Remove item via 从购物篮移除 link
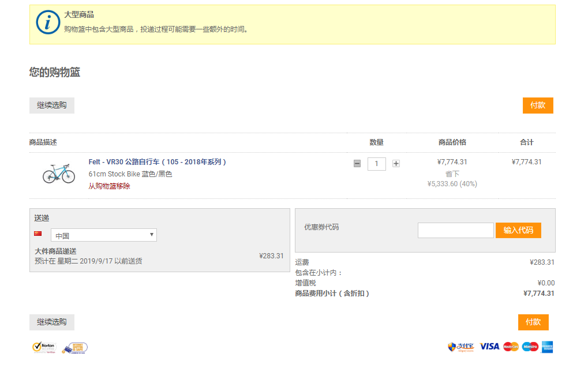The height and width of the screenshot is (365, 588). pos(109,186)
